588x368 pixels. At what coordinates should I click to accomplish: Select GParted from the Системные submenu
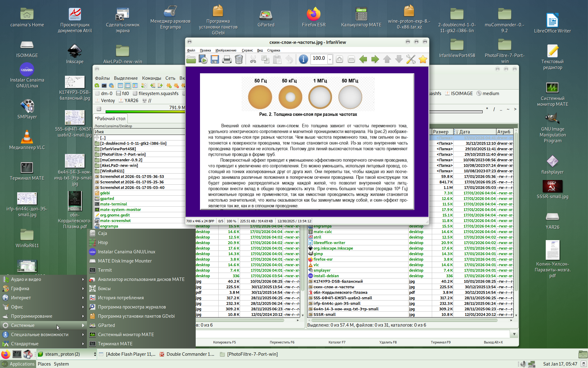pyautogui.click(x=106, y=325)
